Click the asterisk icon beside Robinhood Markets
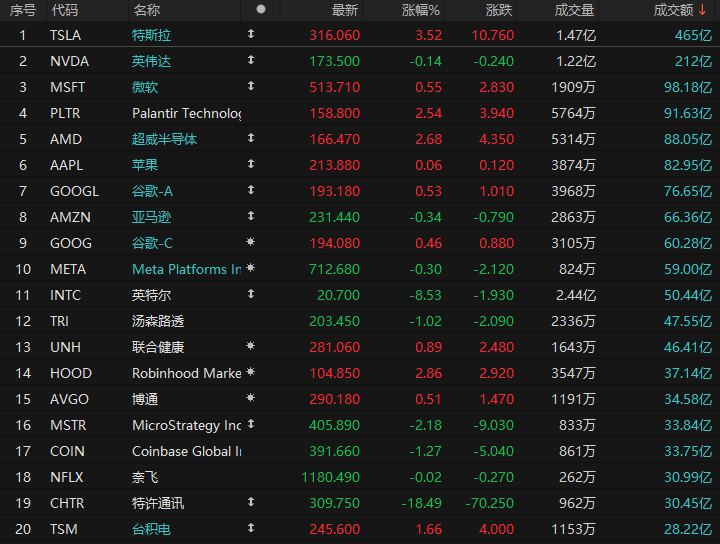The height and width of the screenshot is (544, 720). pyautogui.click(x=250, y=372)
